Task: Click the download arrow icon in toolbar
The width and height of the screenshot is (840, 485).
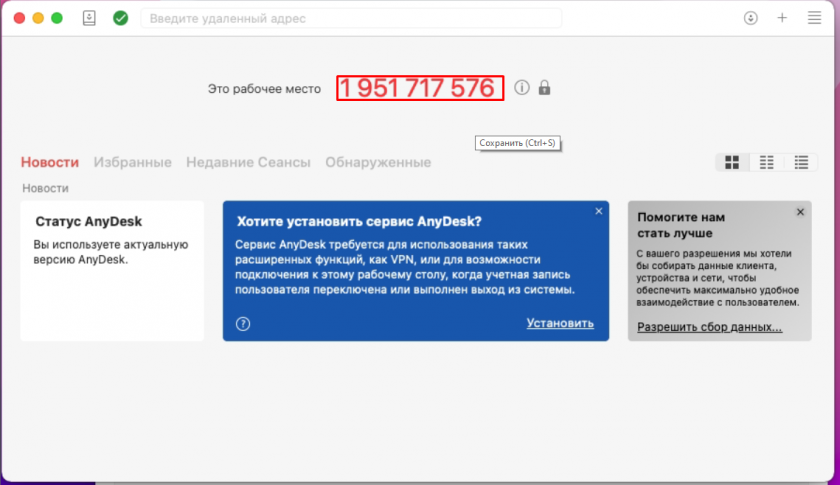Action: (x=752, y=18)
